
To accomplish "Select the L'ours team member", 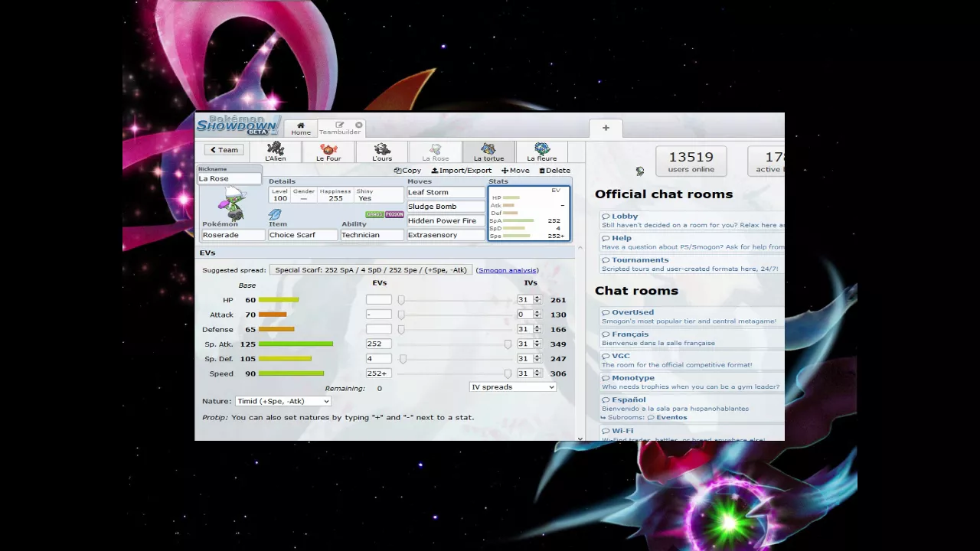I will 382,152.
